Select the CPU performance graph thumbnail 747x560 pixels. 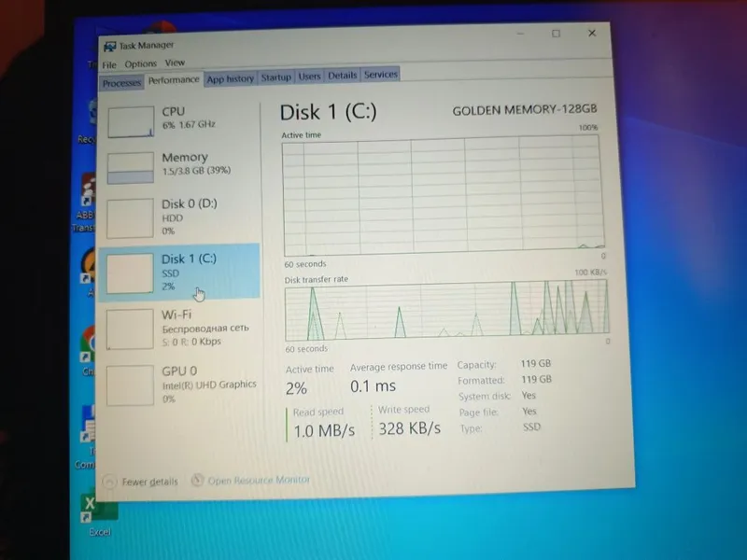click(x=131, y=122)
